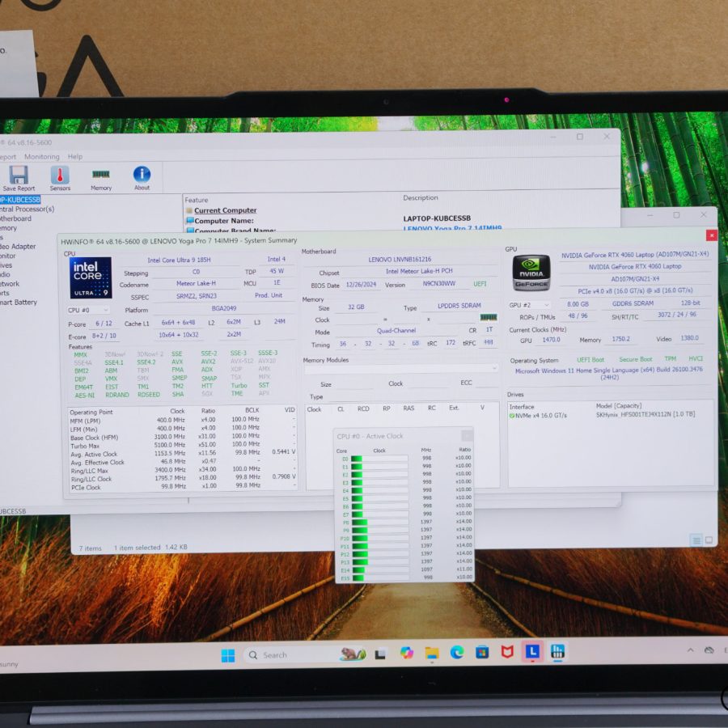The width and height of the screenshot is (728, 728).
Task: Close the CPU #0 Active Clock popup
Action: [467, 435]
